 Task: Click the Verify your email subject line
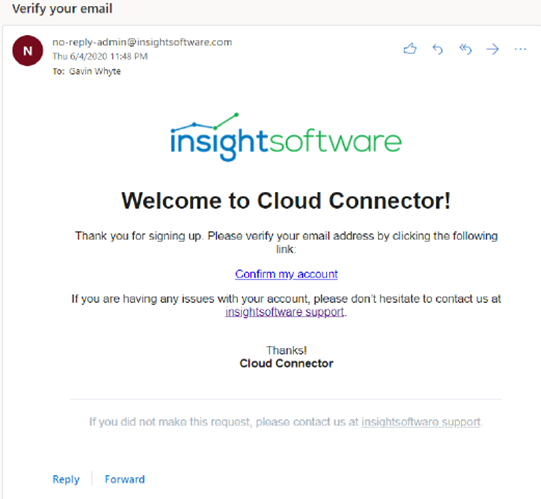coord(62,9)
